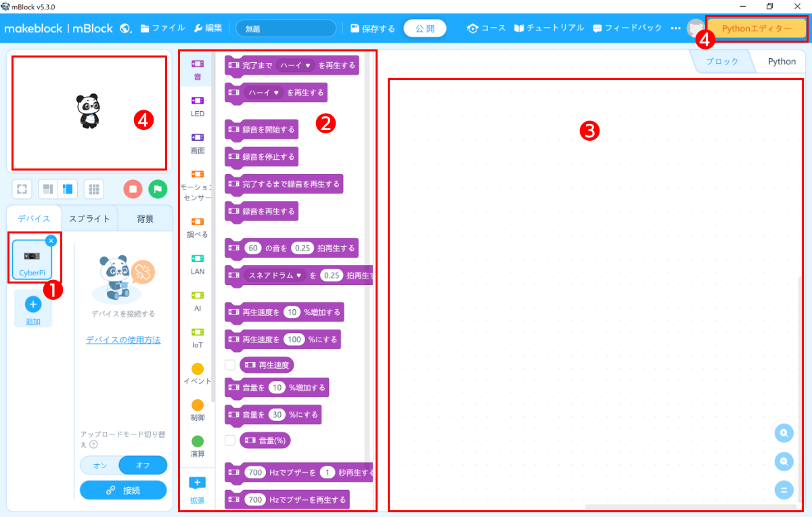Select the 音 block category
The height and width of the screenshot is (517, 812).
coord(198,69)
